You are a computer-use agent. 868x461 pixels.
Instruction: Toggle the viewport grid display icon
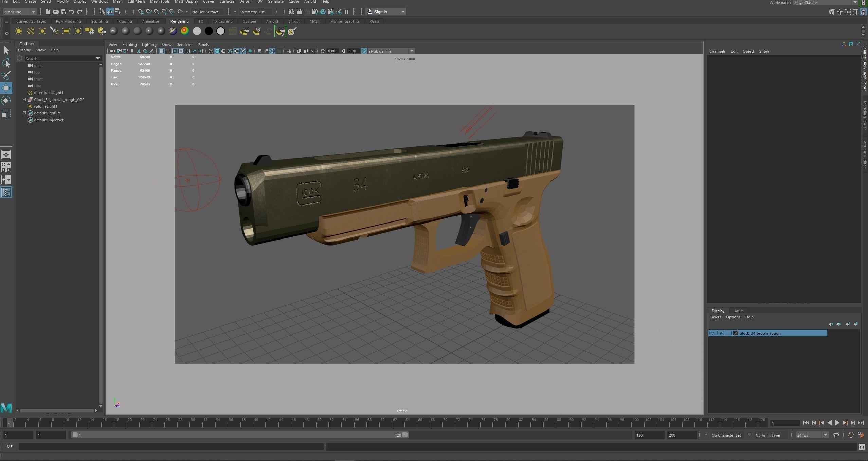click(x=162, y=51)
